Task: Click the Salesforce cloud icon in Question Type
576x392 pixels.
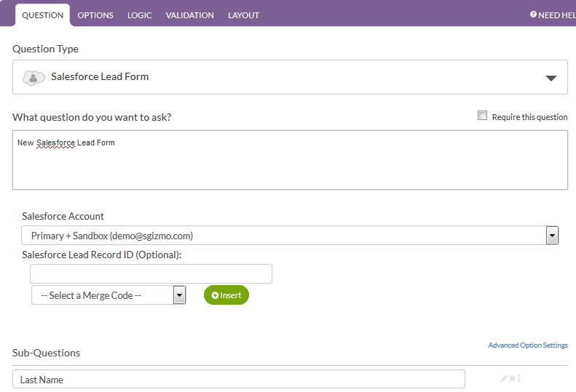Action: [33, 77]
